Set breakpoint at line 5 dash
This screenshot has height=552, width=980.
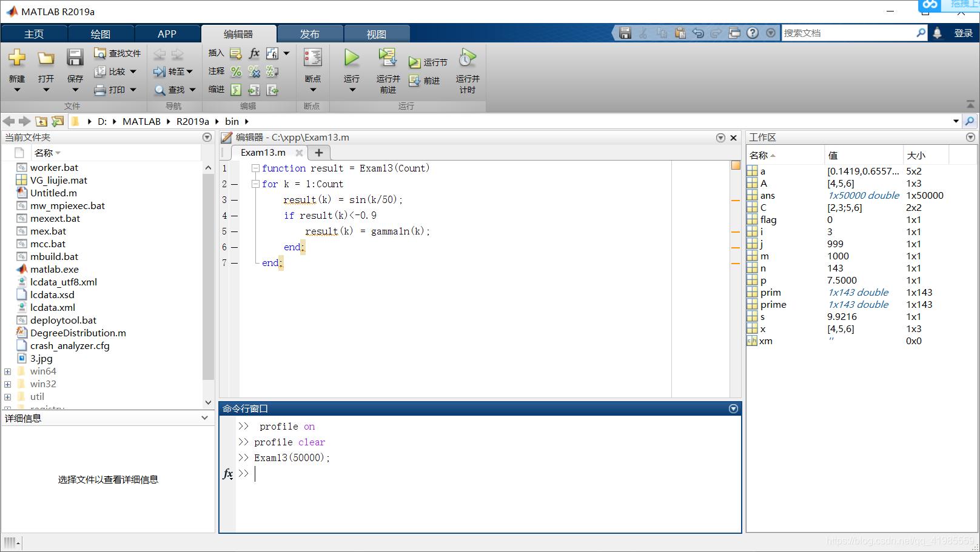coord(234,231)
